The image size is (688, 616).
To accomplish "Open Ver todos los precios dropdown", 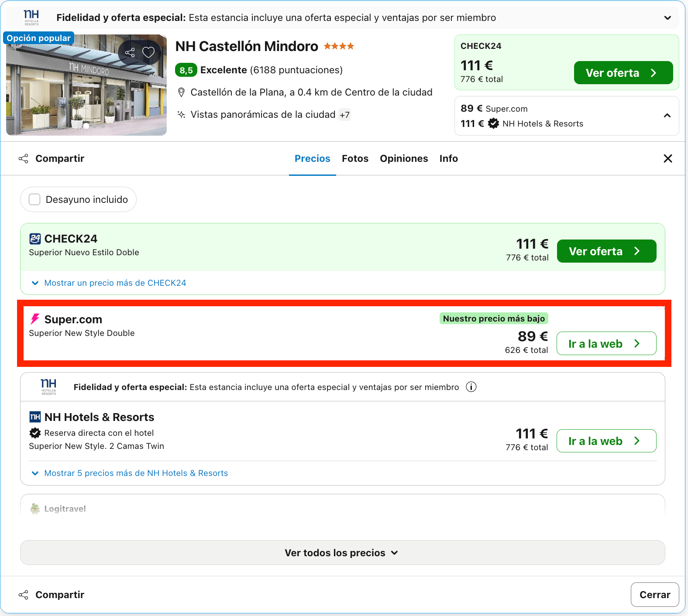I will point(343,553).
